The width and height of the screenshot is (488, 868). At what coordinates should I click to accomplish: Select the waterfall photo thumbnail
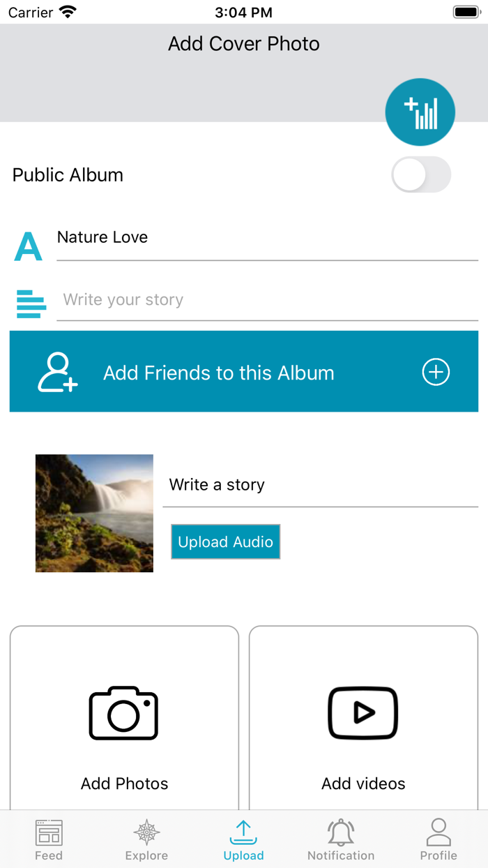pyautogui.click(x=94, y=514)
